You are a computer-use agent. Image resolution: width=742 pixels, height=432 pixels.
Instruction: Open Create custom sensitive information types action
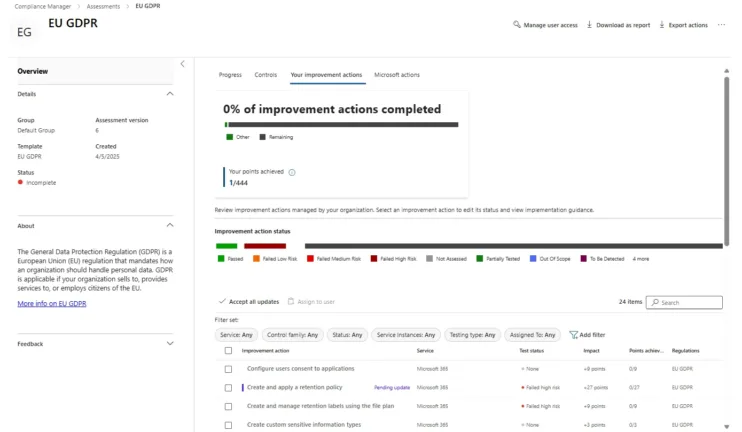[304, 424]
